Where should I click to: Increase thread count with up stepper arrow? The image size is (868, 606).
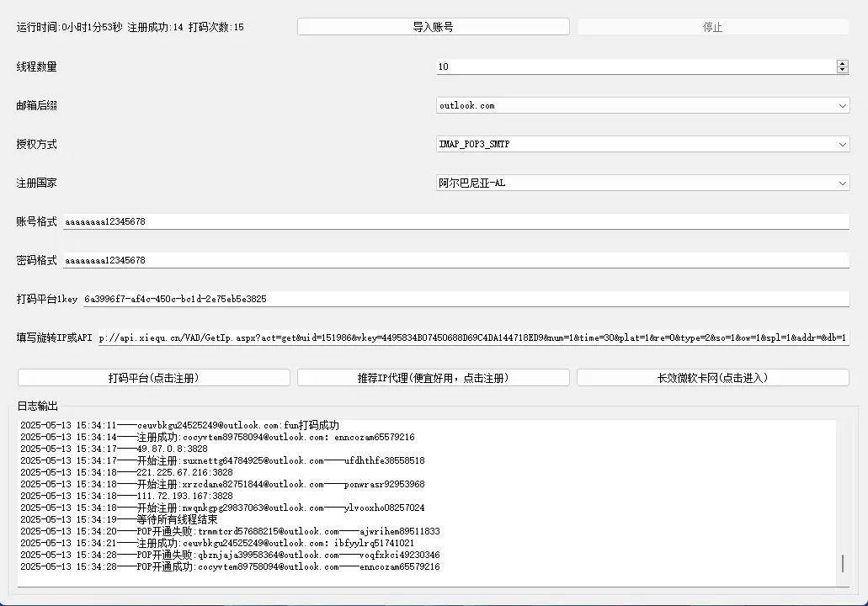pos(842,63)
